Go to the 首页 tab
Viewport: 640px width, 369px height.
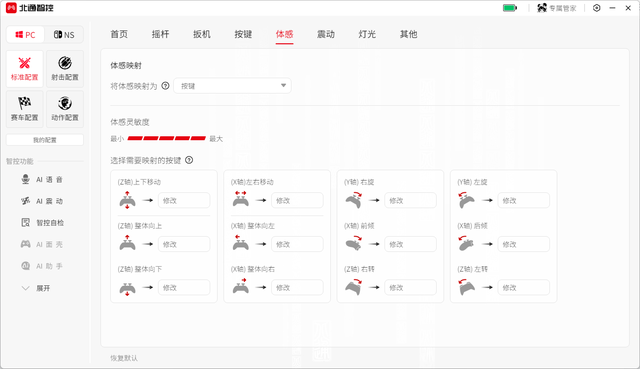pos(119,34)
